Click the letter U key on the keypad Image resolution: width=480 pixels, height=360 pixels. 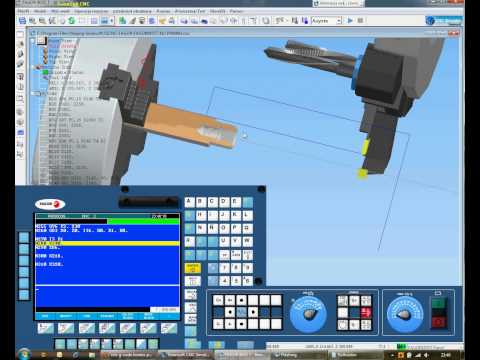click(x=224, y=241)
